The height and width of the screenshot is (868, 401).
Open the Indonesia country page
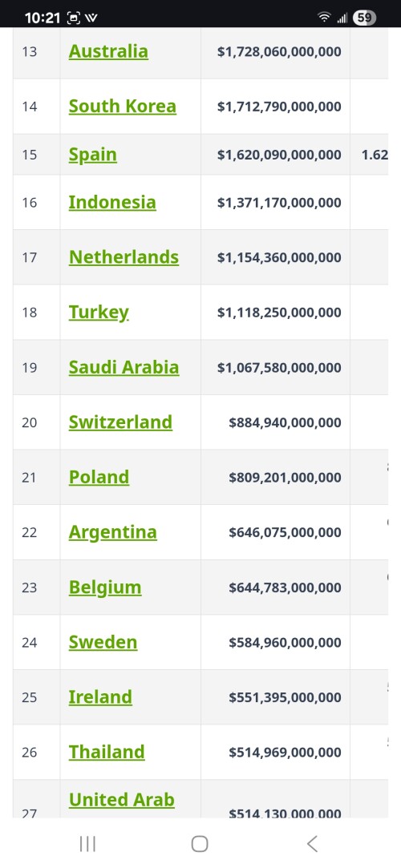click(x=112, y=203)
